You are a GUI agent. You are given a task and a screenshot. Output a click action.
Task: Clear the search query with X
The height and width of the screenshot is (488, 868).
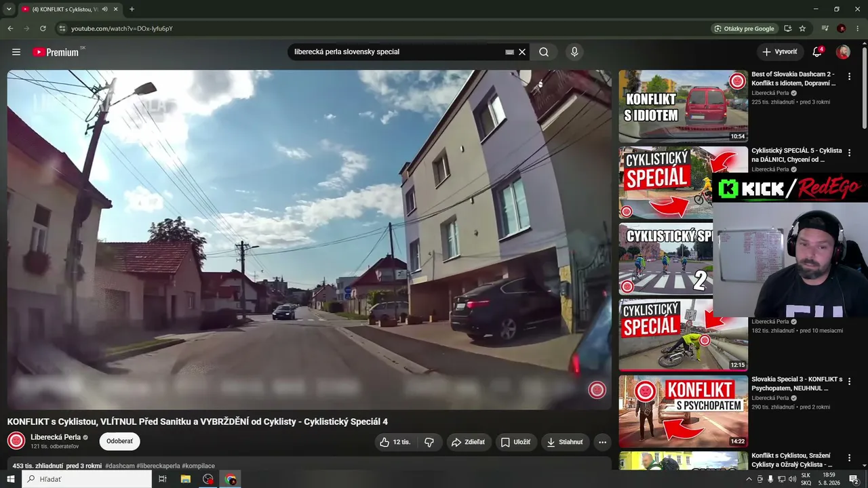pyautogui.click(x=522, y=52)
